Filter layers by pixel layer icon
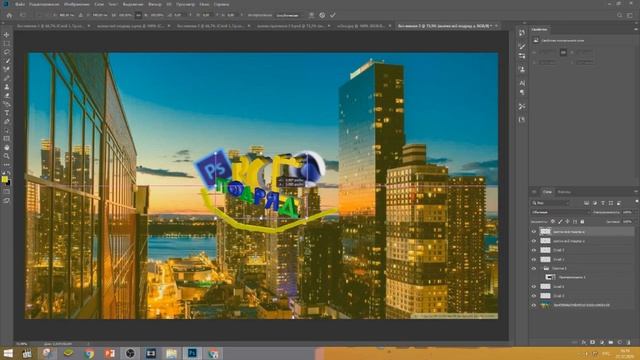The width and height of the screenshot is (640, 360). pos(587,203)
